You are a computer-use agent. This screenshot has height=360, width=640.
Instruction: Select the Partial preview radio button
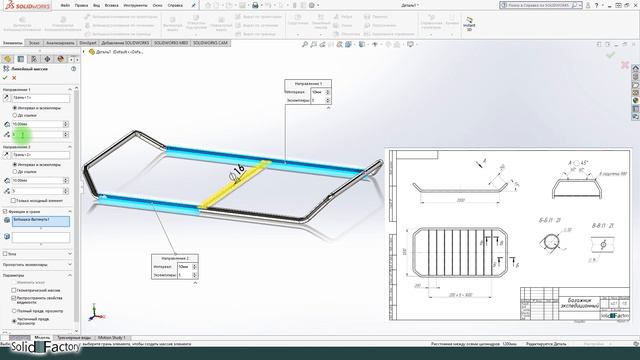(x=14, y=321)
